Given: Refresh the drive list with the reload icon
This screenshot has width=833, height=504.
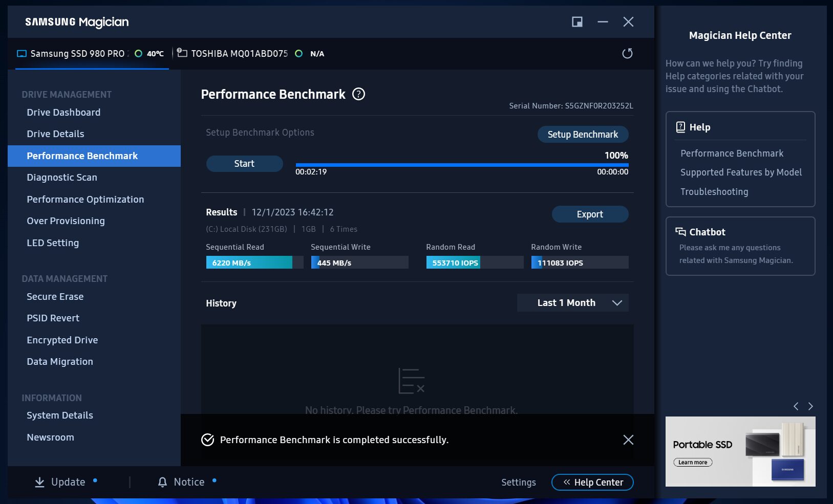Looking at the screenshot, I should click(x=627, y=53).
